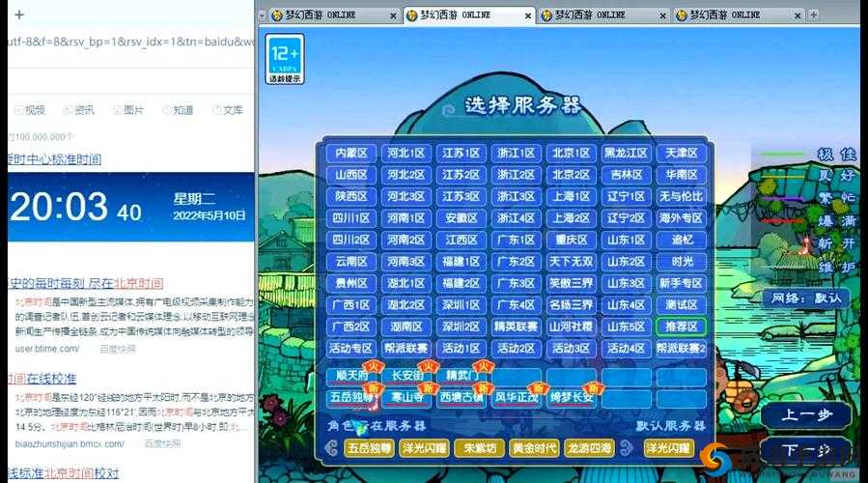Click the 20:03 Beijing time clock widget
The height and width of the screenshot is (483, 868).
point(130,207)
